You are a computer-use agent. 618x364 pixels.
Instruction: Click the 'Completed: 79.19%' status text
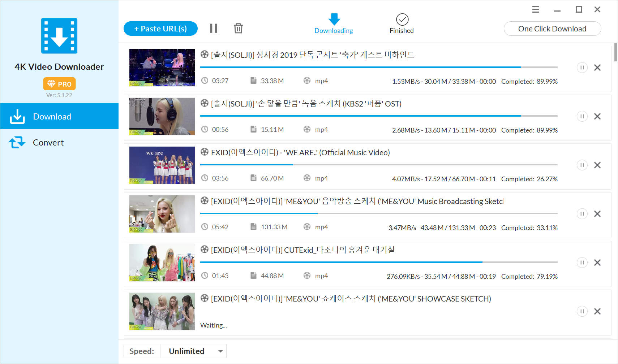529,276
